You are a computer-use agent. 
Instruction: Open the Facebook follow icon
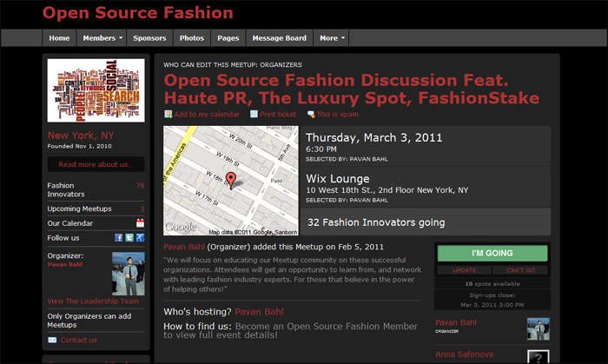(119, 238)
